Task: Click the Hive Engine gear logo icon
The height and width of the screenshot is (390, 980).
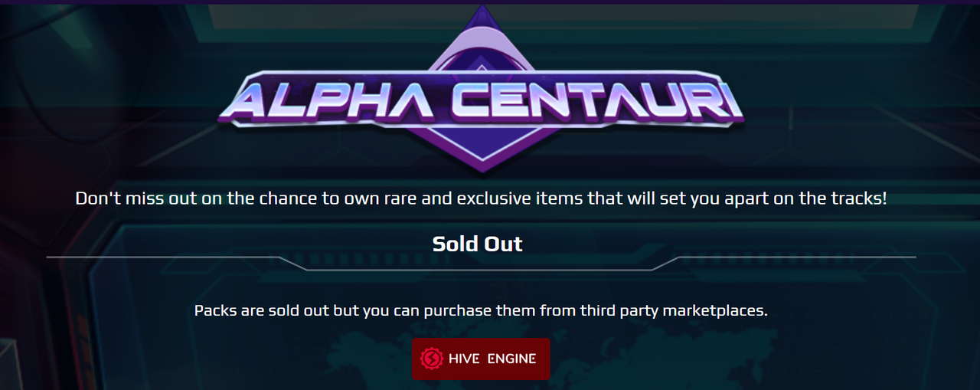Action: coord(433,359)
